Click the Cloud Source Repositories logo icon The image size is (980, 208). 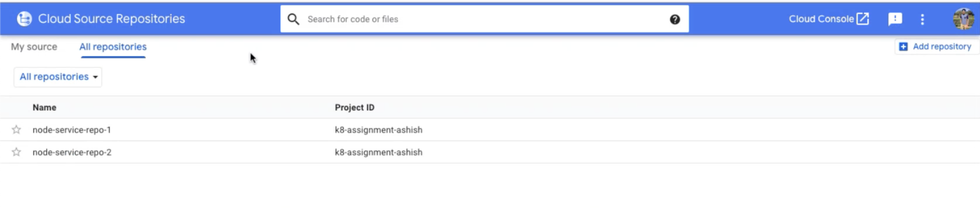click(24, 19)
